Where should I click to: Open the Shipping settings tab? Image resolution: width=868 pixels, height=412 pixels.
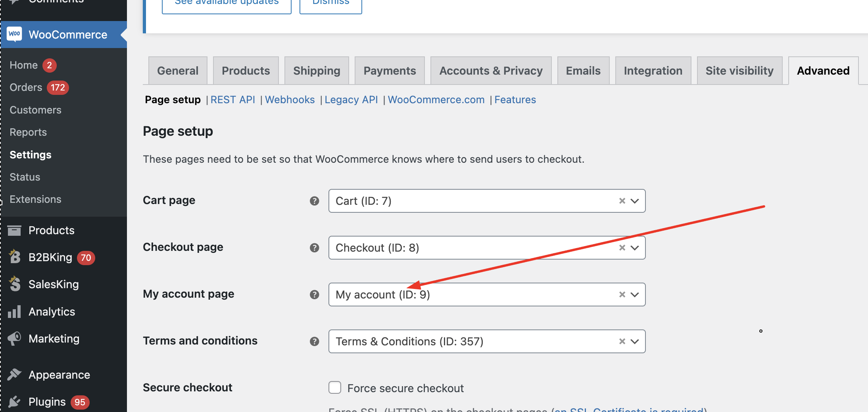click(x=317, y=71)
